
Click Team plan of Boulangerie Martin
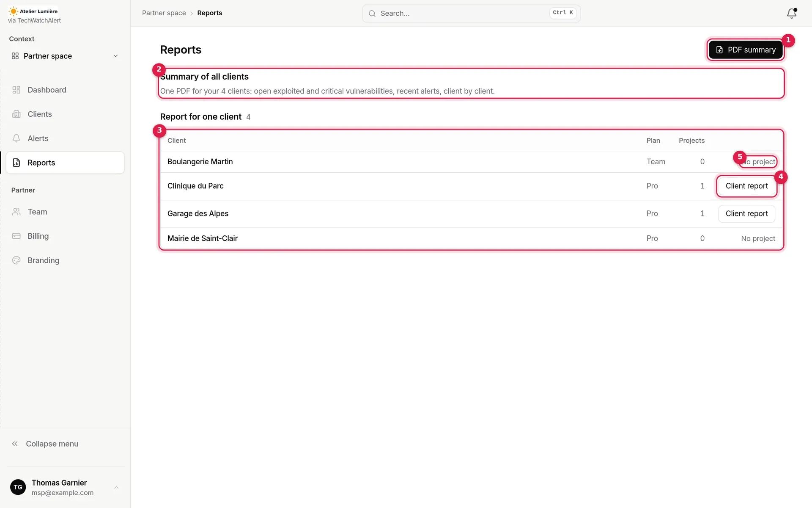[x=656, y=162]
